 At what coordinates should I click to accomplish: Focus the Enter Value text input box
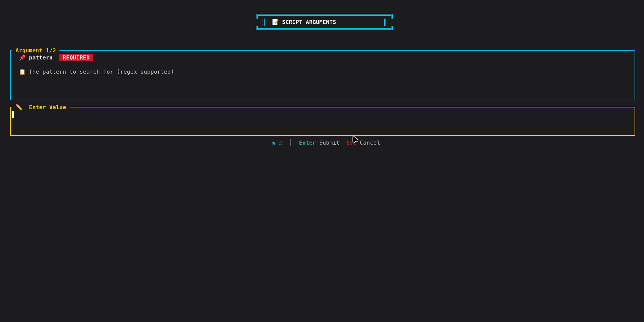tap(322, 122)
